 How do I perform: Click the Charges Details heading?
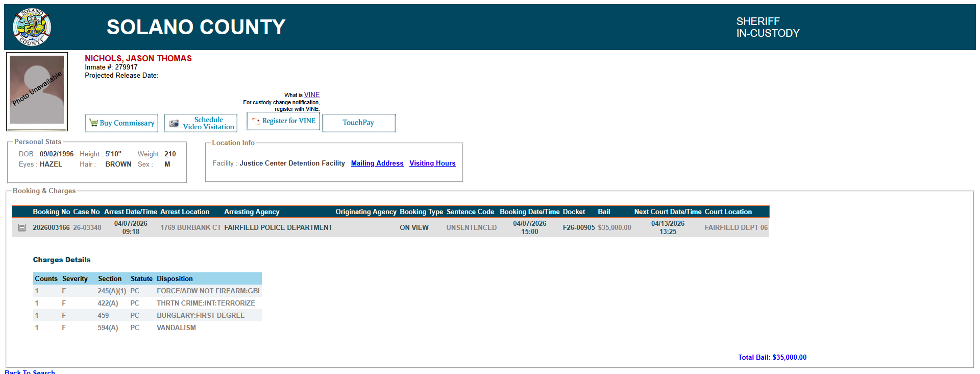coord(62,260)
